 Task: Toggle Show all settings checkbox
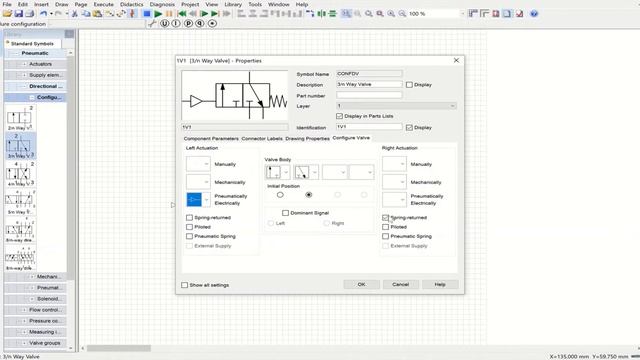[x=184, y=285]
